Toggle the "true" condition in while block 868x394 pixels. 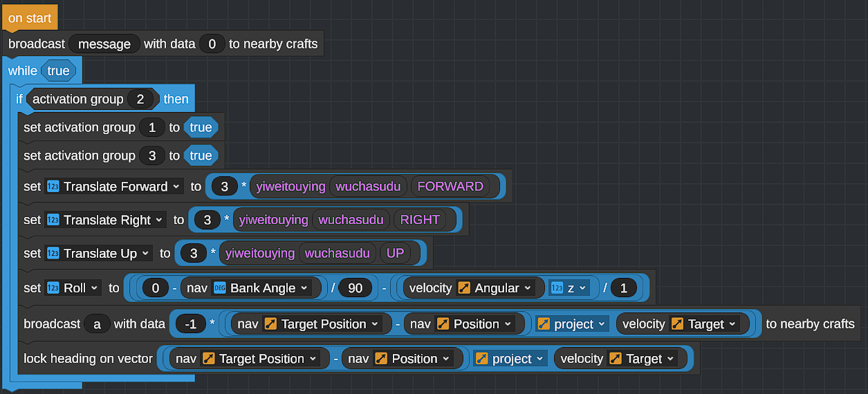pyautogui.click(x=58, y=71)
